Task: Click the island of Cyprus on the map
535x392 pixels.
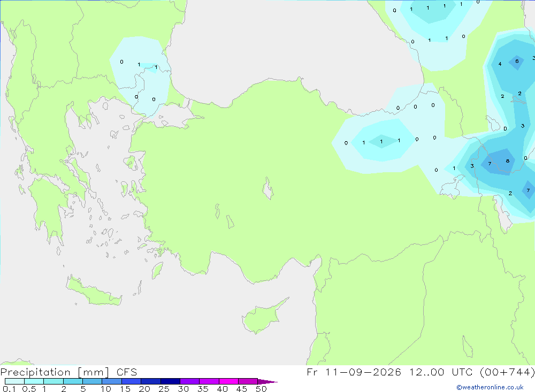Action: pyautogui.click(x=263, y=317)
